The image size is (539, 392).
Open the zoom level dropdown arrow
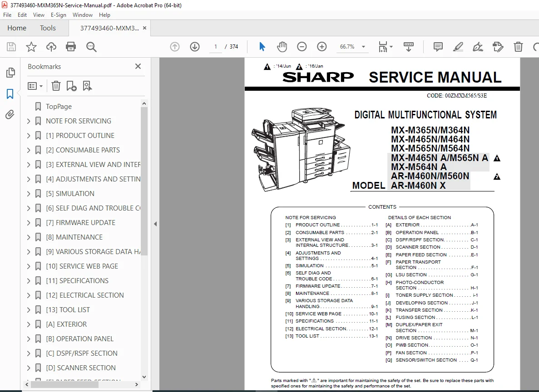click(363, 47)
